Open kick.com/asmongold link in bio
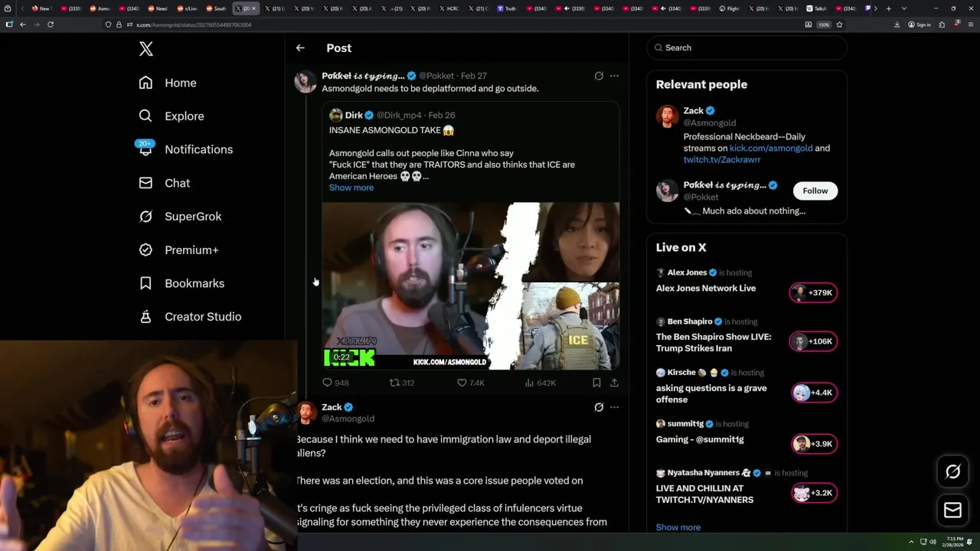Image resolution: width=980 pixels, height=551 pixels. 771,148
